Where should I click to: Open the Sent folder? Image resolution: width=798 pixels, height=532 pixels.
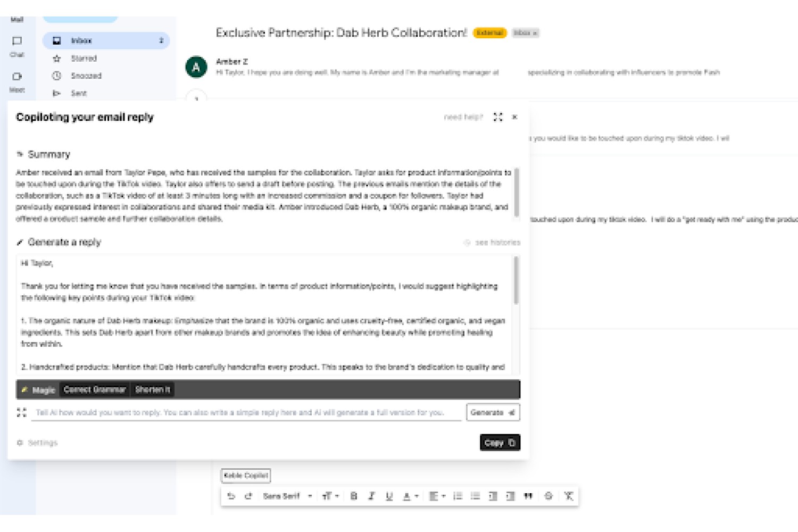(79, 93)
